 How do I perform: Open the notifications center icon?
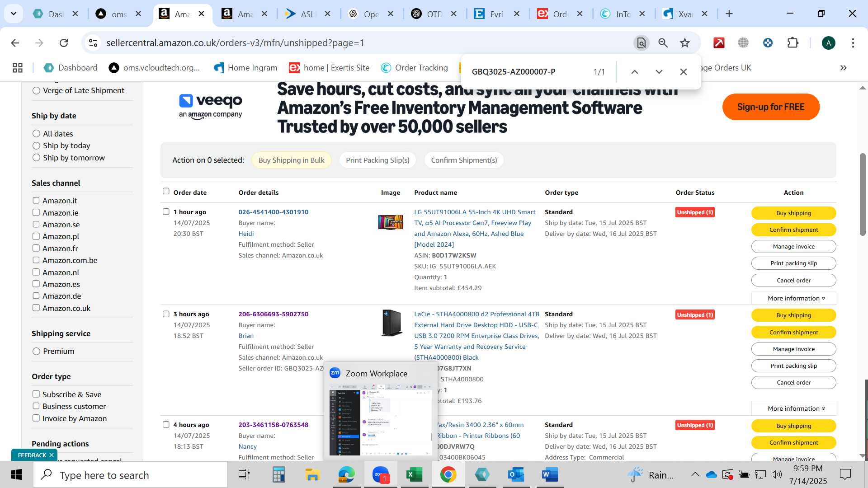[845, 475]
